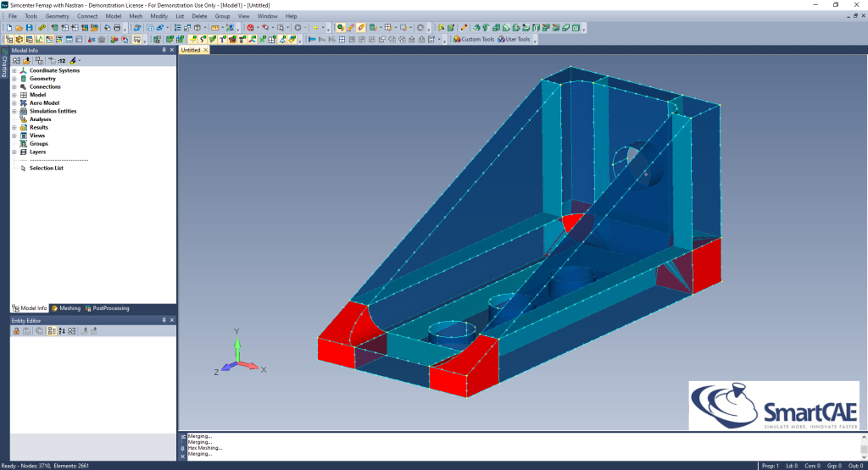Click the blue grid window tile icon
Viewport: 868px width, 470px height.
(x=342, y=39)
